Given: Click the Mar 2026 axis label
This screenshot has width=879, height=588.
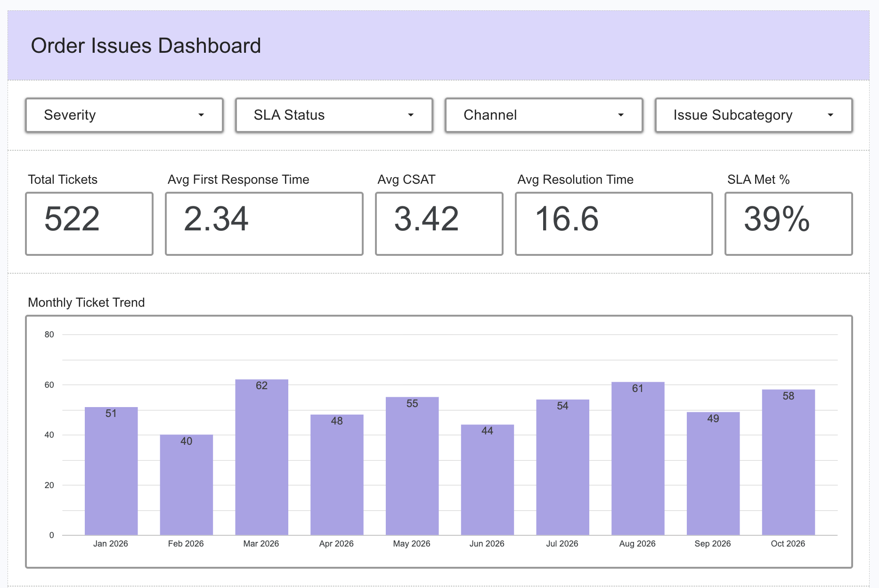Looking at the screenshot, I should 261,544.
